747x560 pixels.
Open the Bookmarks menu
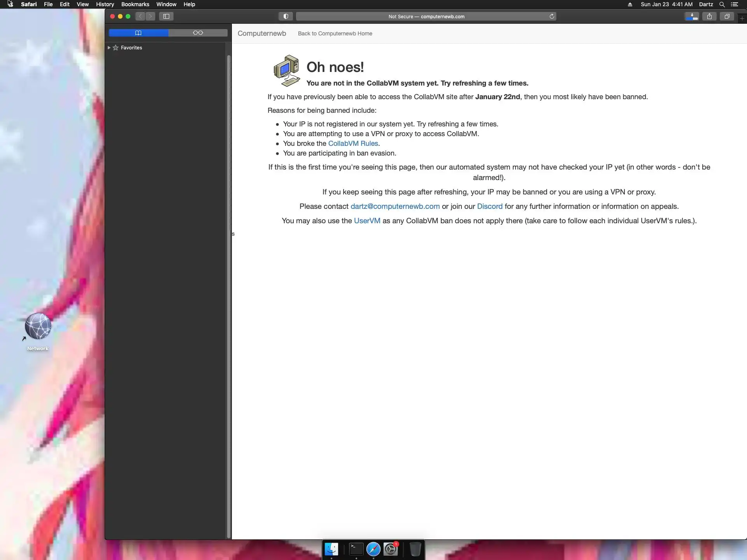coord(135,4)
